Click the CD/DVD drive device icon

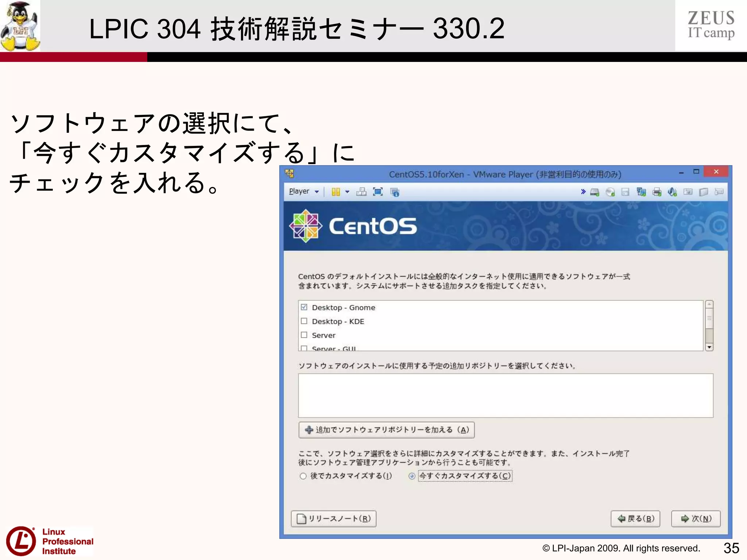[610, 192]
